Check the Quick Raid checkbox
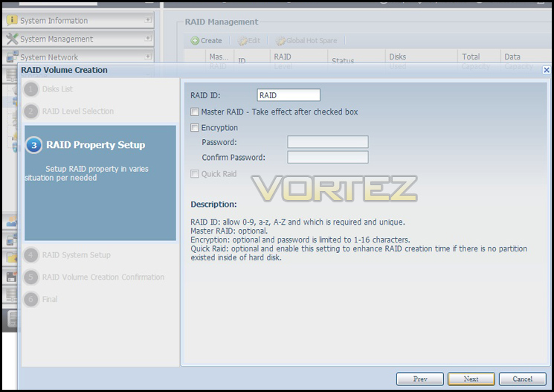Viewport: 554px width, 392px height. pos(195,174)
